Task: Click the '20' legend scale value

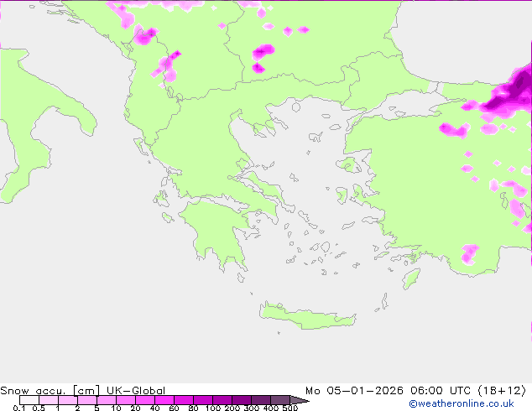Action: click(x=135, y=408)
